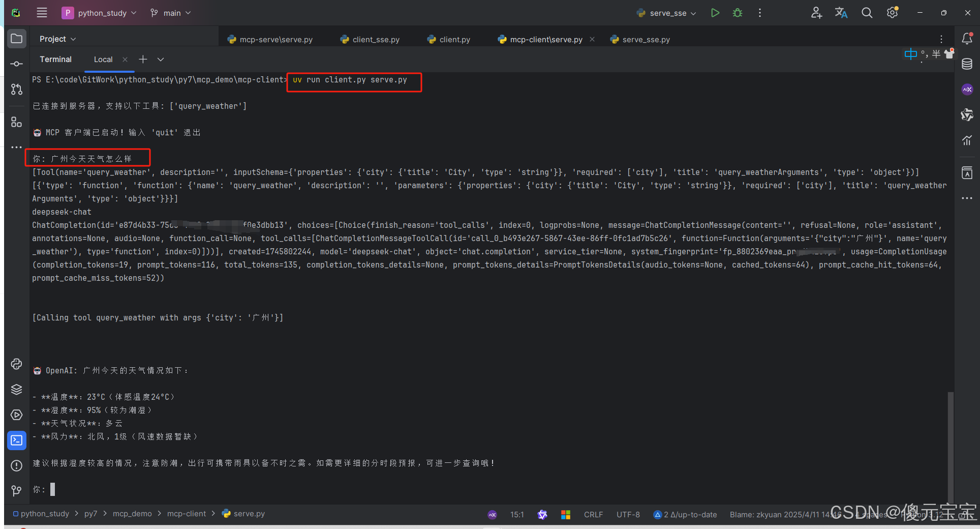Toggle the blue 中 Chinese-width option in terminal toolbar
This screenshot has width=980, height=529.
[x=910, y=54]
